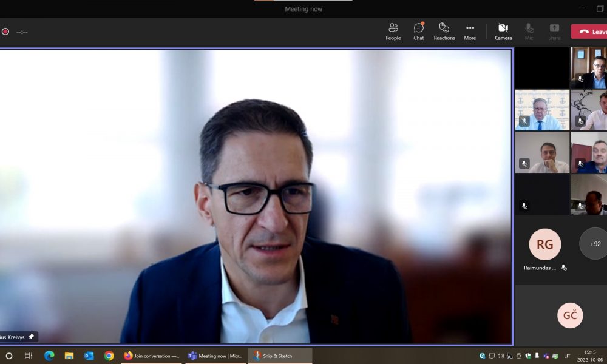This screenshot has height=364, width=607.
Task: Click the Teams icon in system tray
Action: click(x=546, y=356)
